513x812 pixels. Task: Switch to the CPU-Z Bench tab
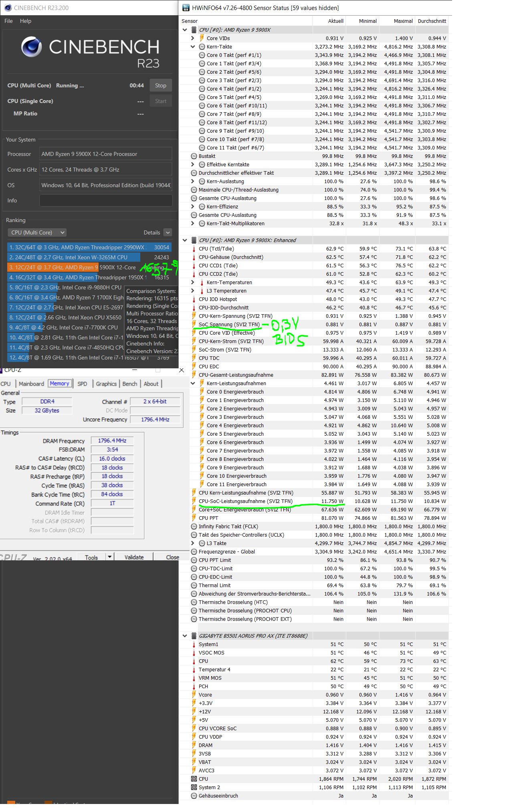pos(129,384)
